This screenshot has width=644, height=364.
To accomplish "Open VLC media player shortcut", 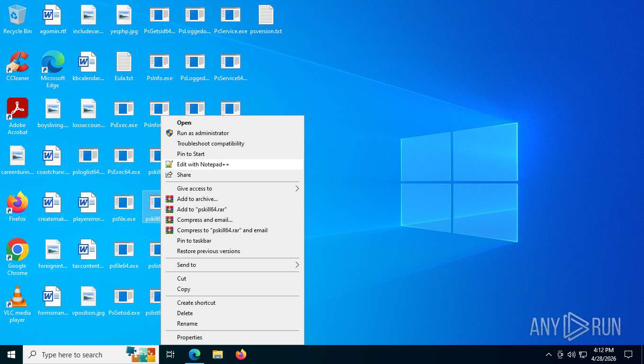I will point(18,304).
